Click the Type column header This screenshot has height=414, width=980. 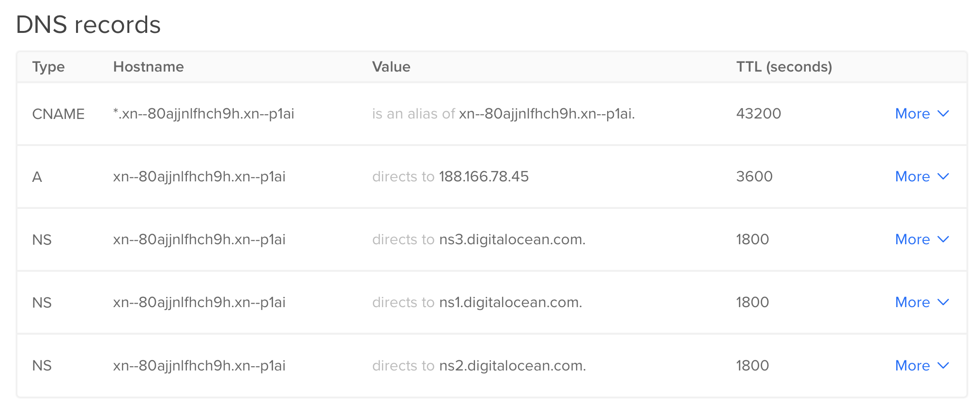pyautogui.click(x=48, y=67)
